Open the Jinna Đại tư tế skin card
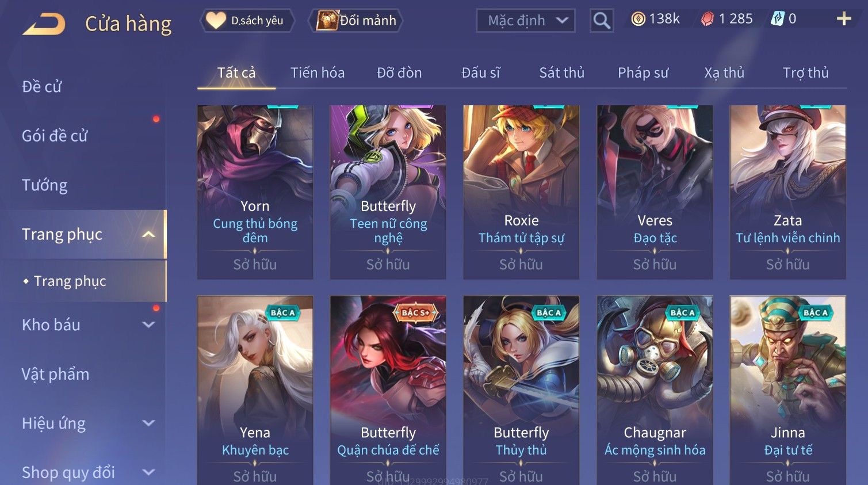868x485 pixels. [x=787, y=390]
